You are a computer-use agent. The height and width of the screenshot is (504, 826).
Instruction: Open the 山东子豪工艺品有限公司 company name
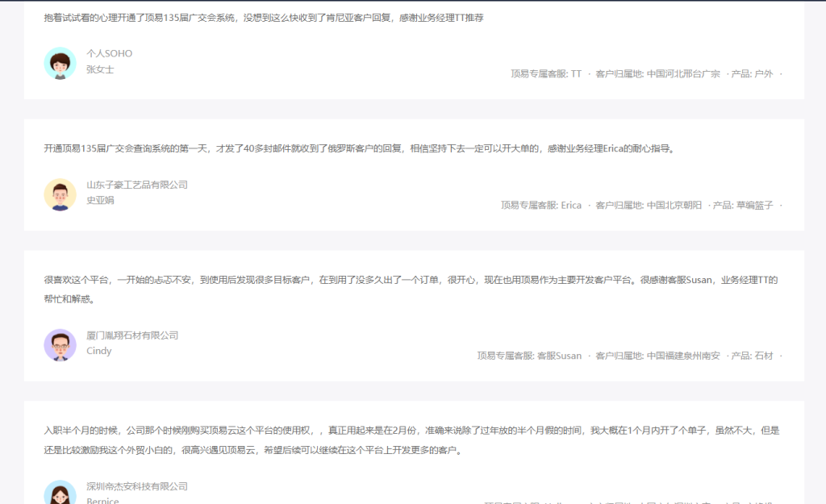point(136,185)
